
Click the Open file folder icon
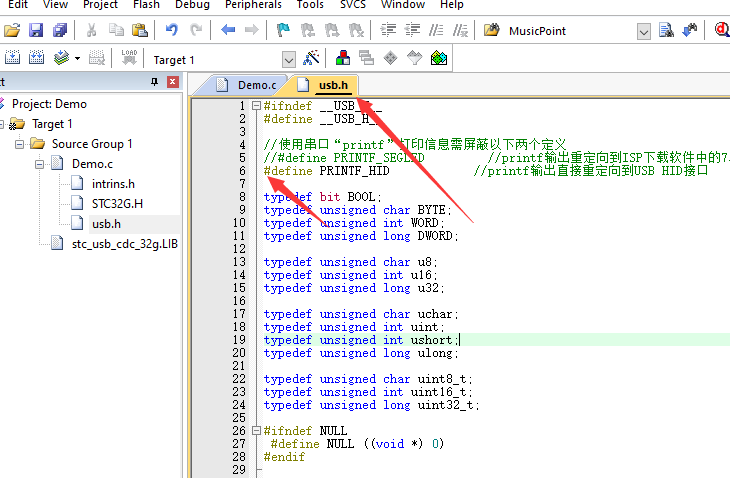[x=12, y=31]
